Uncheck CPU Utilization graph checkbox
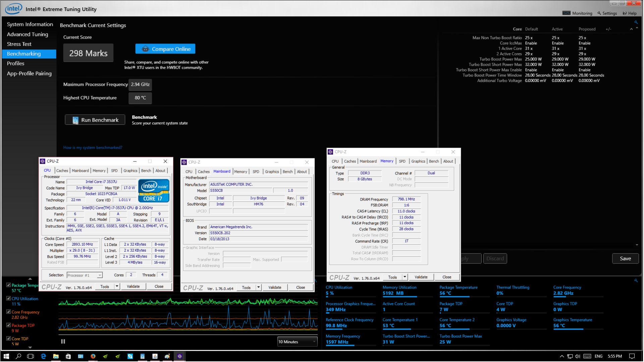 8,298
